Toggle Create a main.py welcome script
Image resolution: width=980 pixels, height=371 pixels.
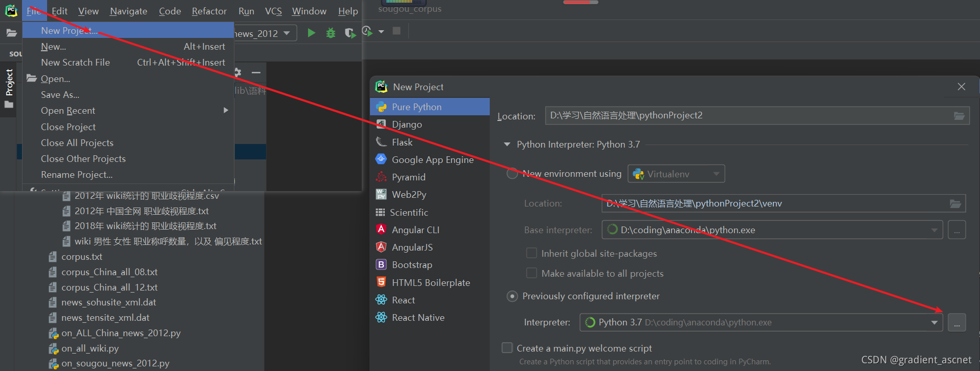click(x=507, y=348)
